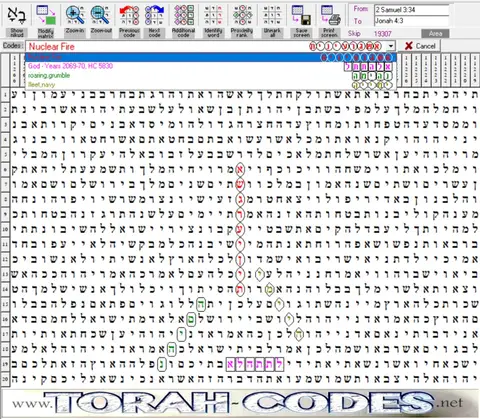Image resolution: width=480 pixels, height=419 pixels.
Task: Click the From field '2 Samuel 3:34'
Action: click(x=412, y=10)
